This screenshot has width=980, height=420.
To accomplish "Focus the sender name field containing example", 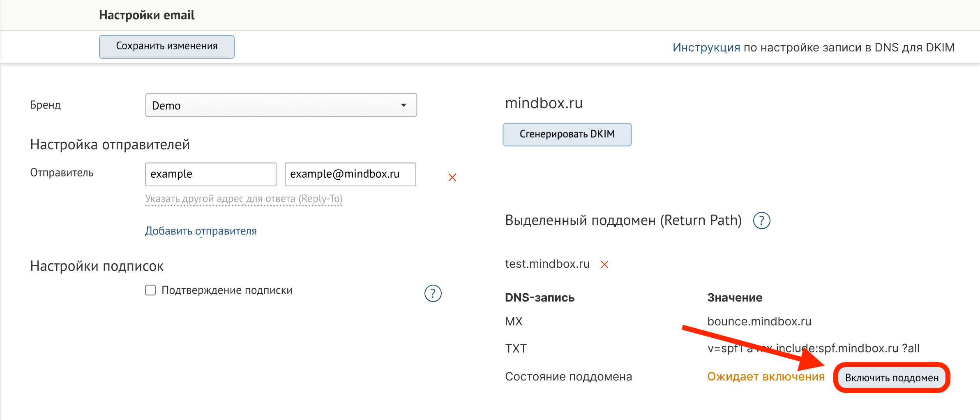I will (x=210, y=174).
